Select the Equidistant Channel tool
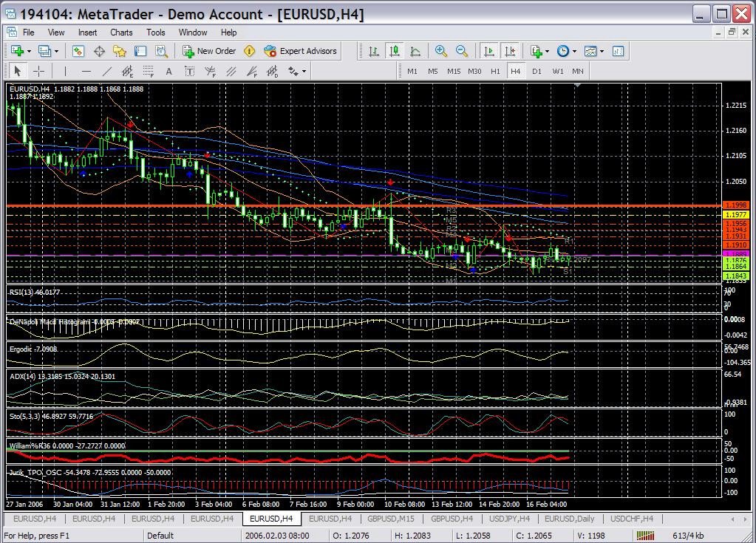Viewport: 756px width, 543px height. [x=127, y=72]
